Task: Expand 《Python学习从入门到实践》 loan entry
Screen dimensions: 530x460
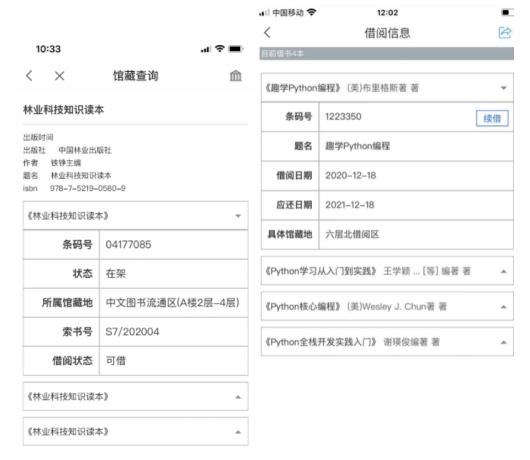Action: tap(387, 271)
